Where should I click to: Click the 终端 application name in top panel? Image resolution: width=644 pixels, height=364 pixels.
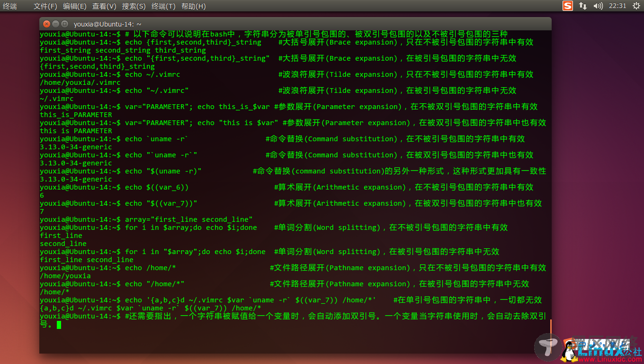tap(10, 6)
